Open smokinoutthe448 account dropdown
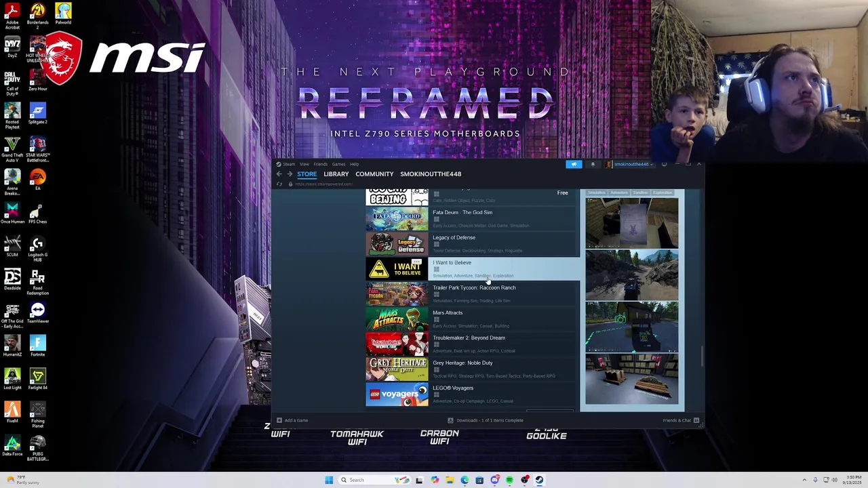Viewport: 868px width, 488px height. [630, 164]
